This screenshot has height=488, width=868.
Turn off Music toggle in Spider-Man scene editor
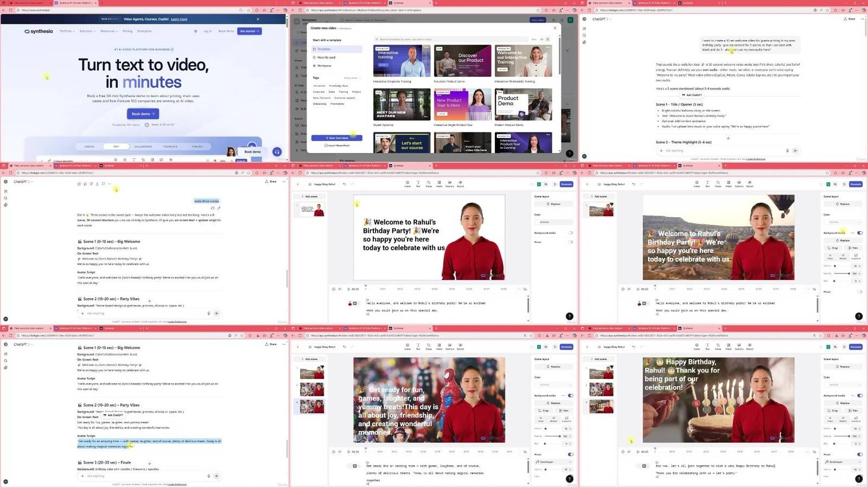(x=570, y=454)
